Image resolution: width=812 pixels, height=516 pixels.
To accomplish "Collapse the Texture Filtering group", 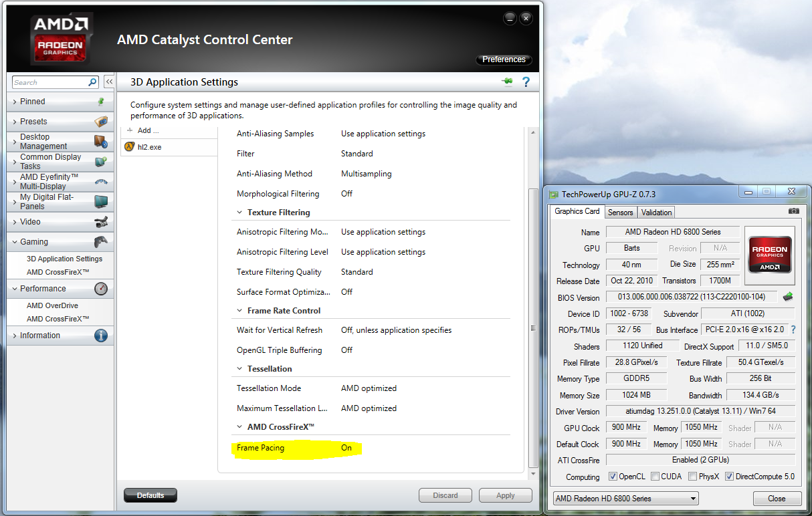I will coord(240,213).
